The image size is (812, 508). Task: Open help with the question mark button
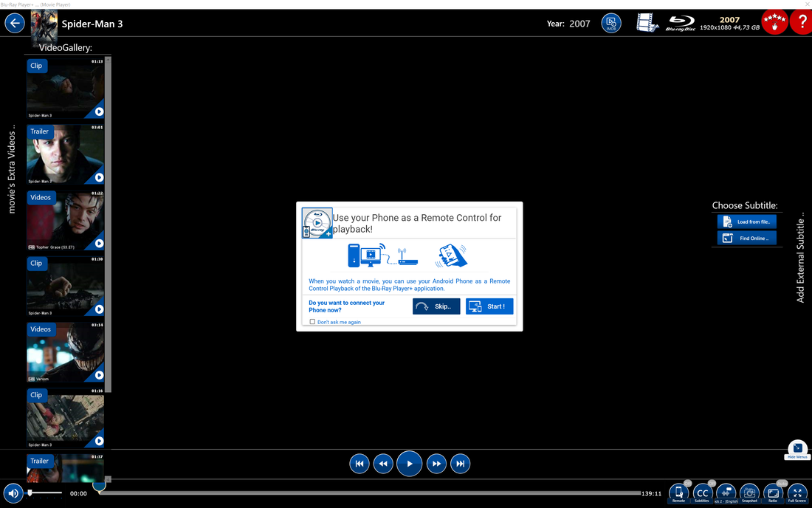click(802, 22)
